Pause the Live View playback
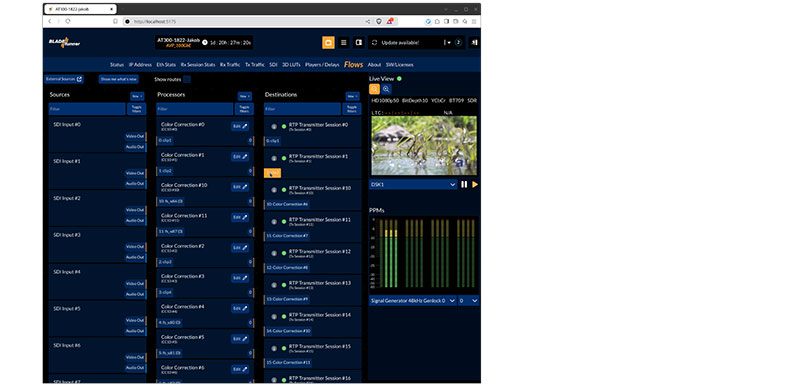 tap(464, 185)
